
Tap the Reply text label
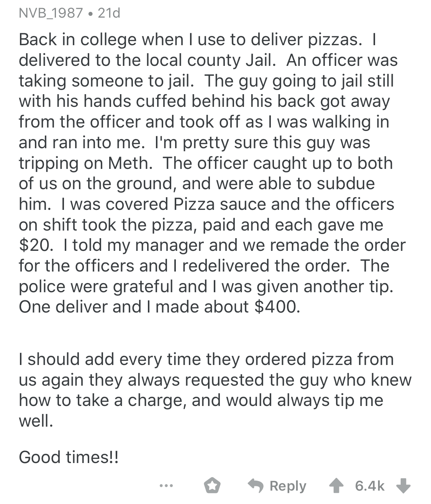tap(288, 486)
